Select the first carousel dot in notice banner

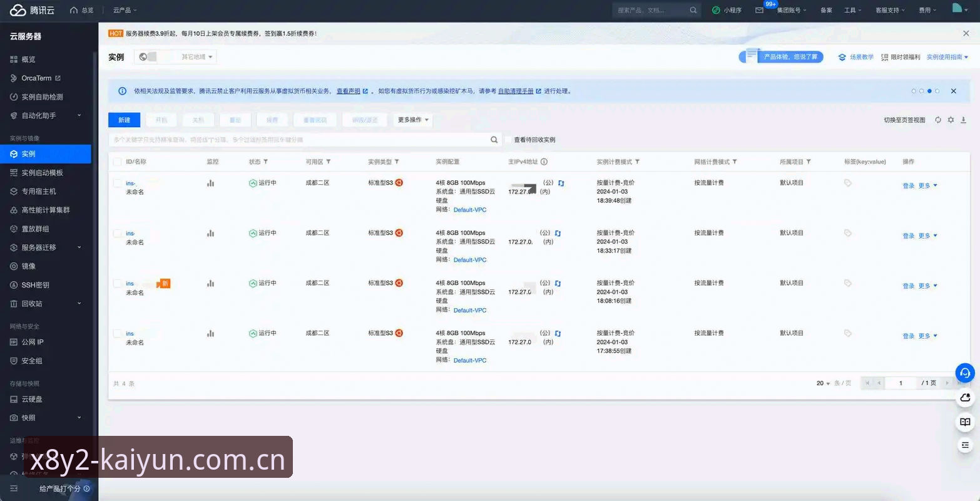point(914,91)
